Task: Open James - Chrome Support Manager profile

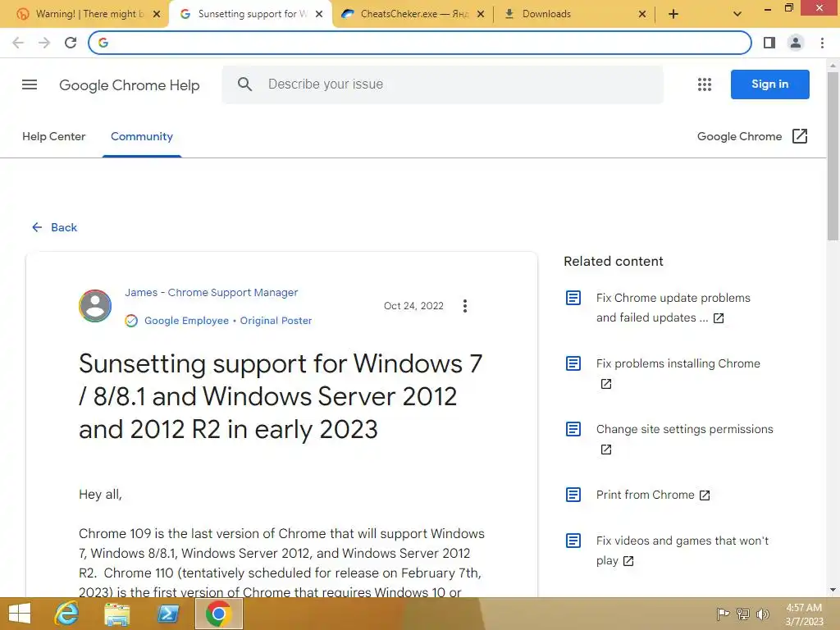Action: point(211,293)
